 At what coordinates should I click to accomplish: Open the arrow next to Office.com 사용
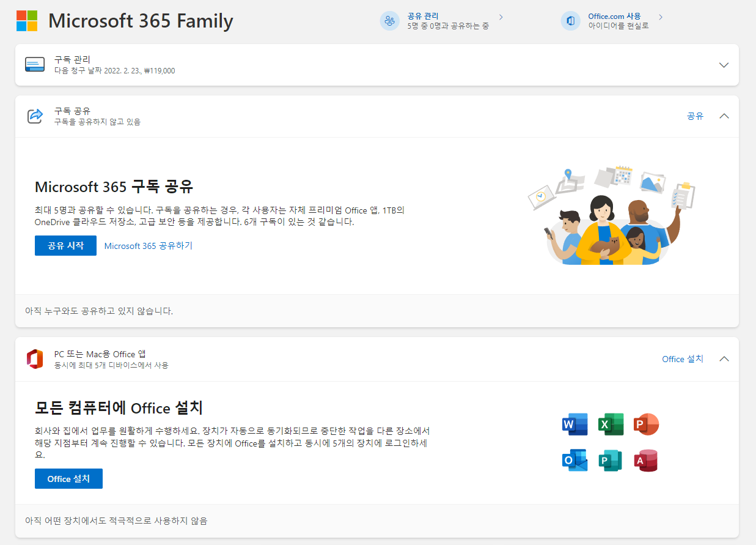coord(661,17)
